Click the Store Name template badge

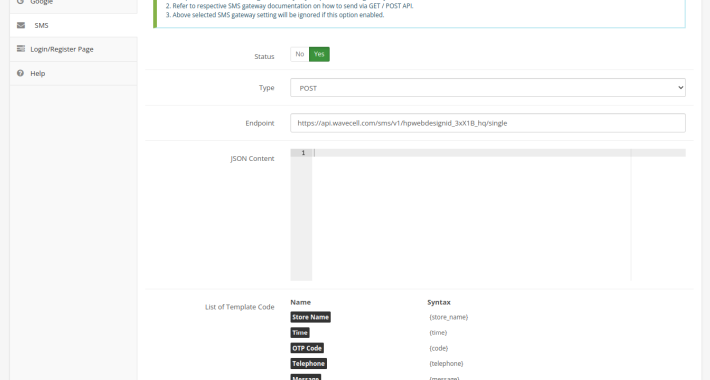[x=311, y=317]
